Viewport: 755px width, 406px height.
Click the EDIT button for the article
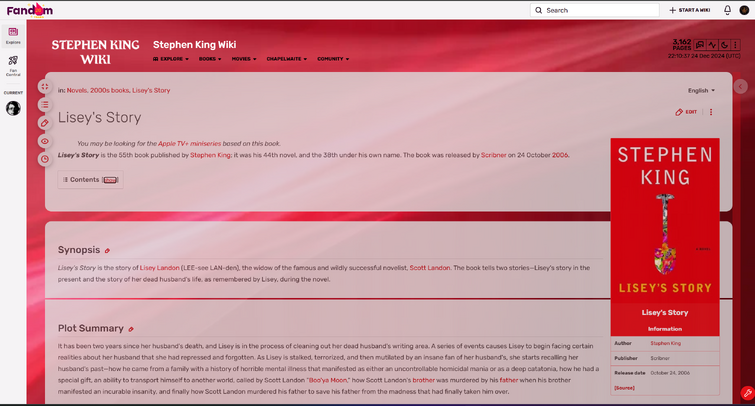tap(686, 112)
